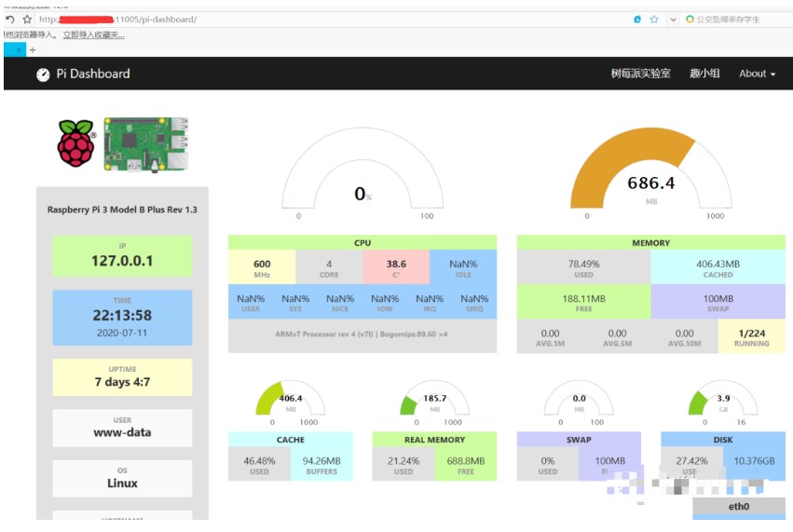
Task: Click the 21.24% USED real memory cell
Action: tap(403, 464)
